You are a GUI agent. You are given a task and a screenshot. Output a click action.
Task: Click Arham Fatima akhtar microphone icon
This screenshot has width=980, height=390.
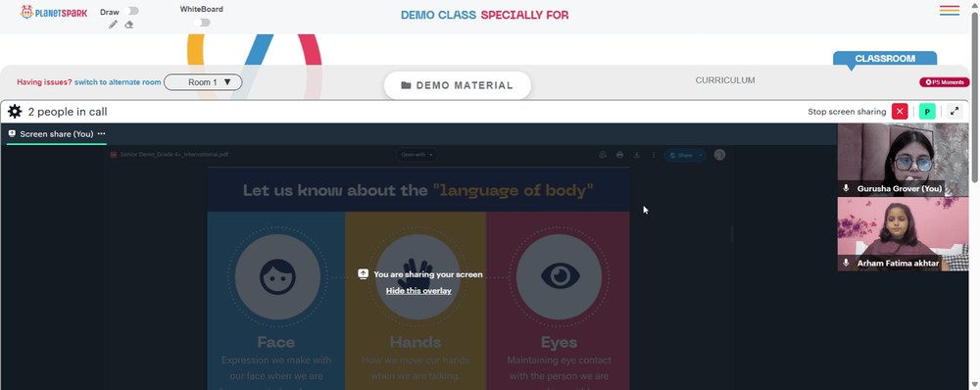(847, 264)
